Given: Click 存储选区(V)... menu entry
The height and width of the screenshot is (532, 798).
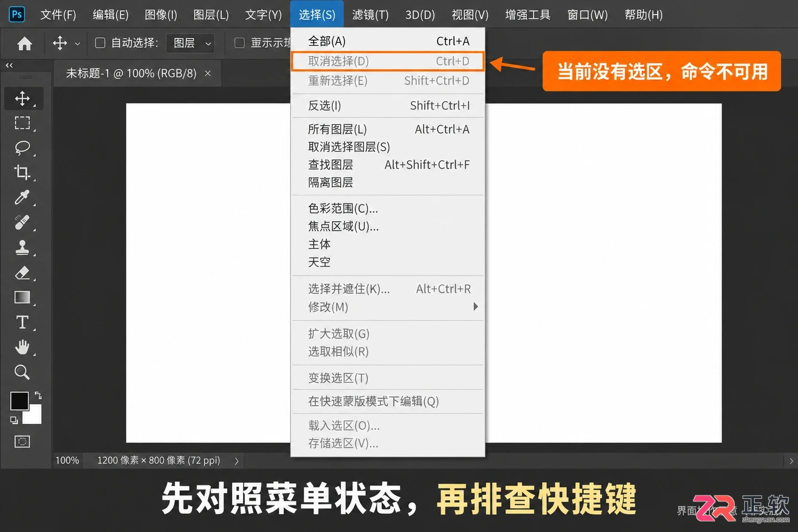Looking at the screenshot, I should 388,443.
